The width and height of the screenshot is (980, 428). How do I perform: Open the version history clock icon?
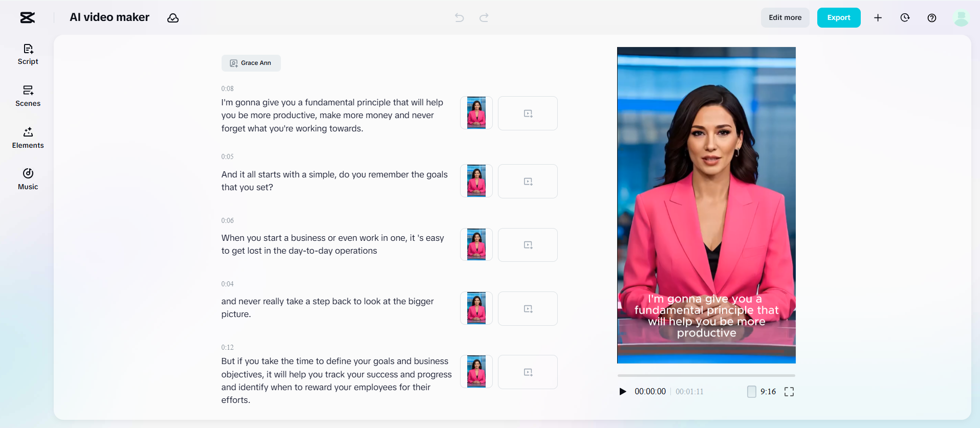click(905, 18)
